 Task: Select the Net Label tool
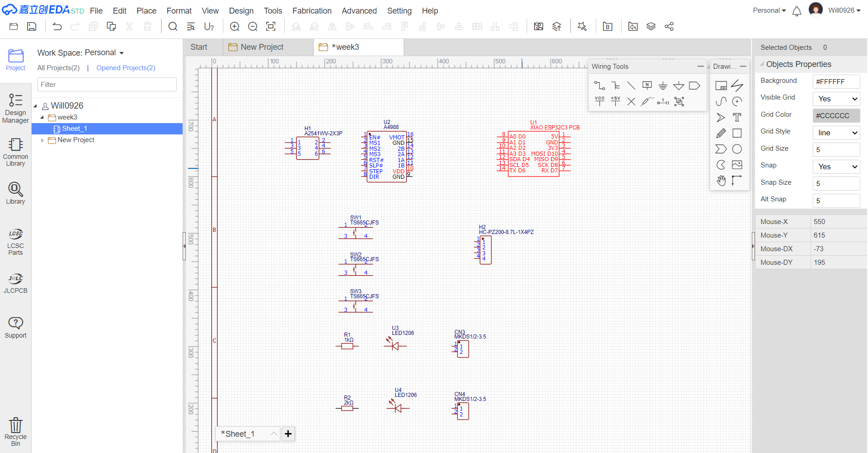click(647, 86)
